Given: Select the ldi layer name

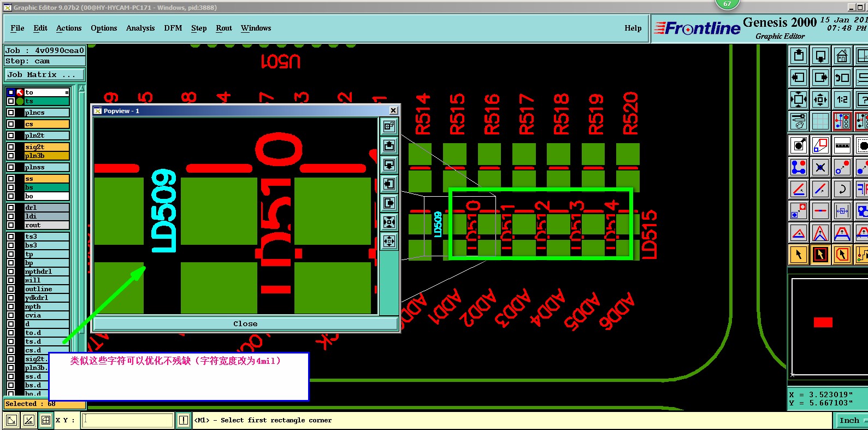Looking at the screenshot, I should [x=47, y=216].
